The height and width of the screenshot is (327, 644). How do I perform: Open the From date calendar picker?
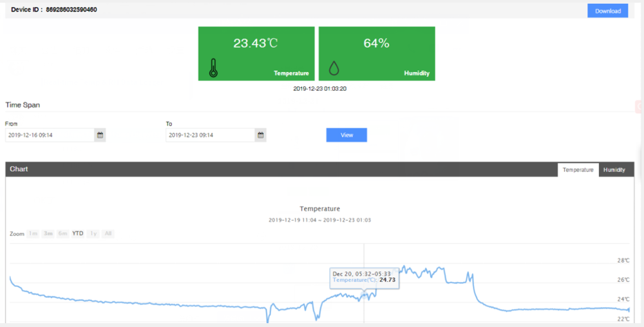[x=100, y=135]
